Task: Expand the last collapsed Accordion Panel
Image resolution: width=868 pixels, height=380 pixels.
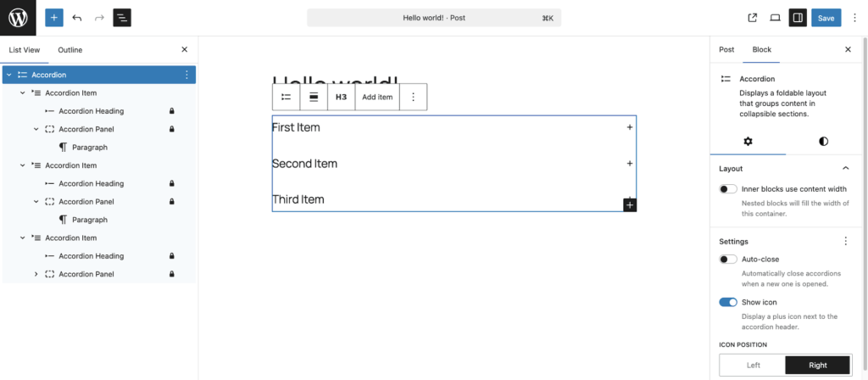Action: point(36,274)
